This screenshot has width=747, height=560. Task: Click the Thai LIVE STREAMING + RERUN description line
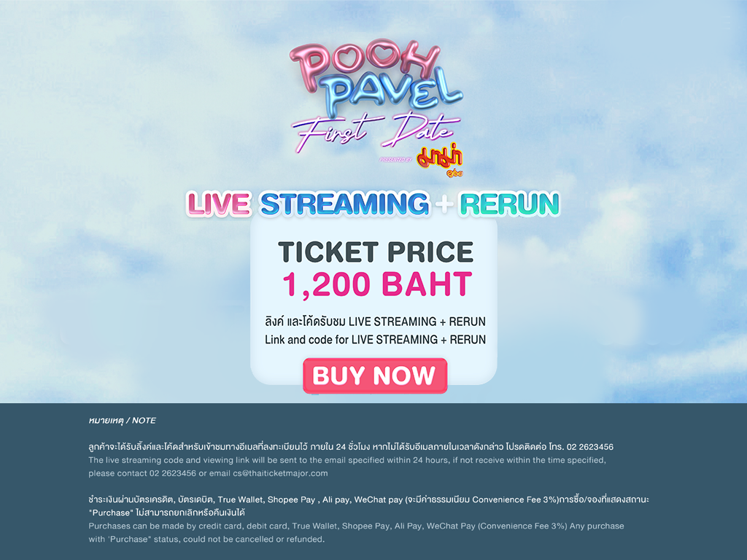pyautogui.click(x=376, y=322)
